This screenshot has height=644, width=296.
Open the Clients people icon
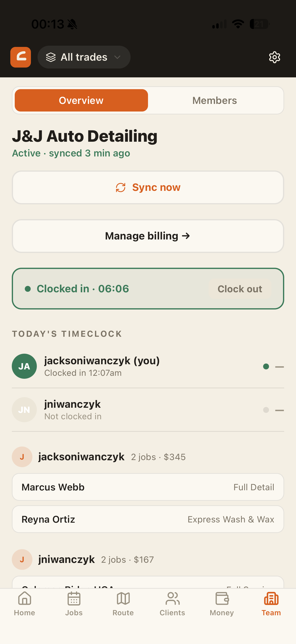[172, 599]
